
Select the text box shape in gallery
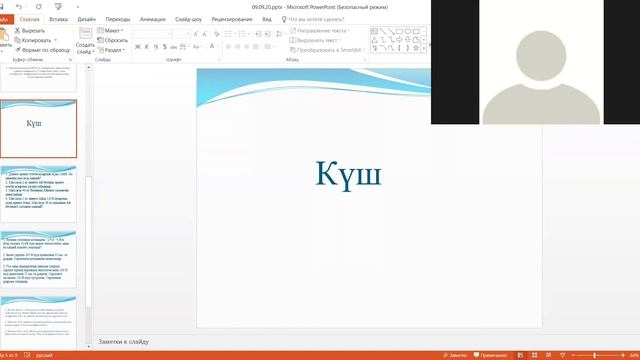click(x=374, y=31)
